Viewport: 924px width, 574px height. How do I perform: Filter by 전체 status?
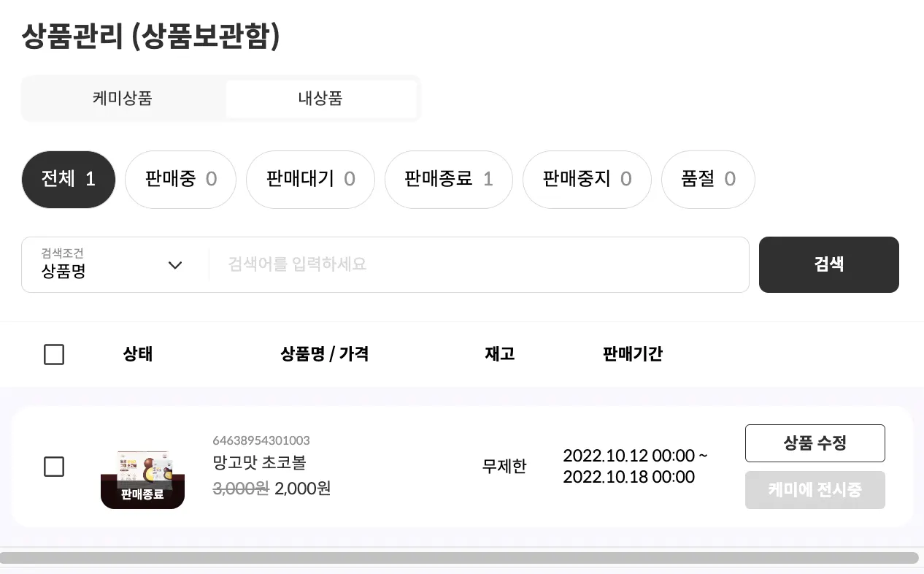pos(69,180)
